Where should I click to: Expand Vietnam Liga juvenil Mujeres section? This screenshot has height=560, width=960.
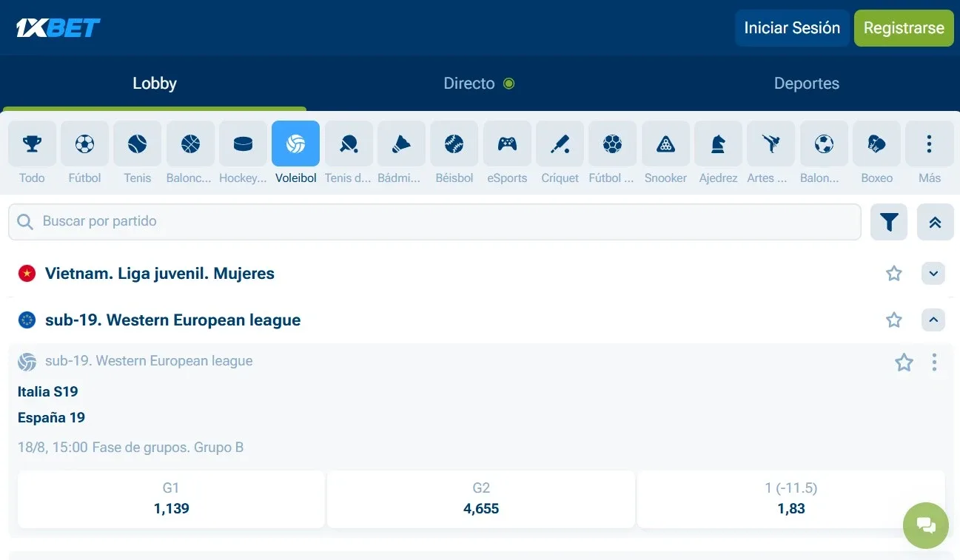coord(933,274)
